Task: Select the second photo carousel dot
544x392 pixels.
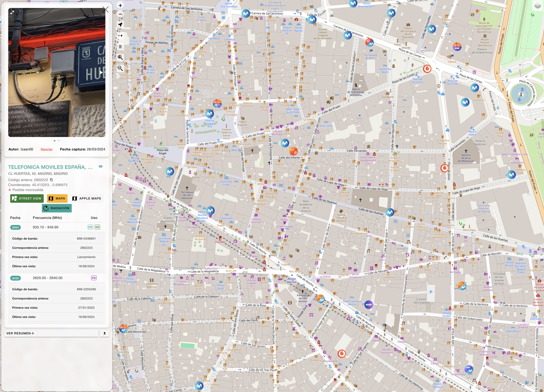Action: pyautogui.click(x=59, y=140)
